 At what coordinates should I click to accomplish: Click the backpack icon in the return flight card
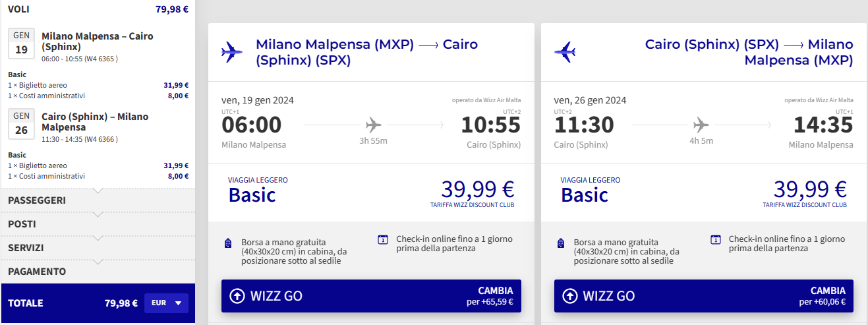(561, 243)
